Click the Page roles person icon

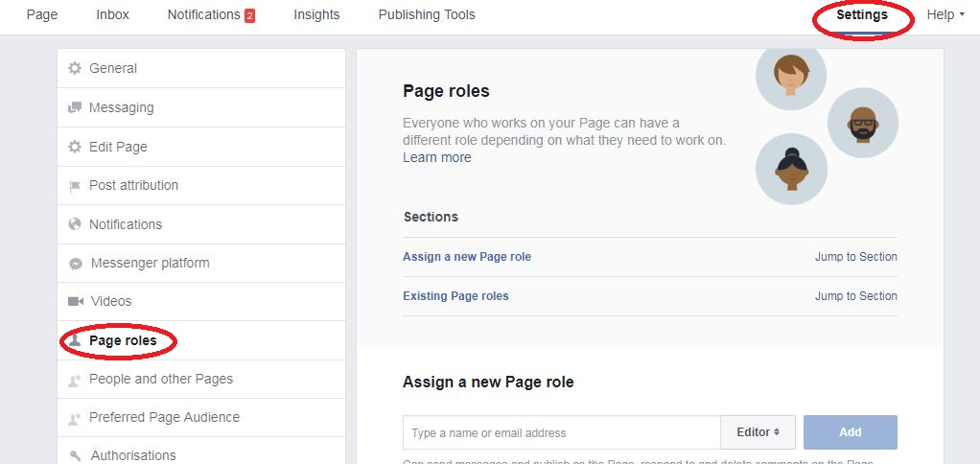point(75,340)
